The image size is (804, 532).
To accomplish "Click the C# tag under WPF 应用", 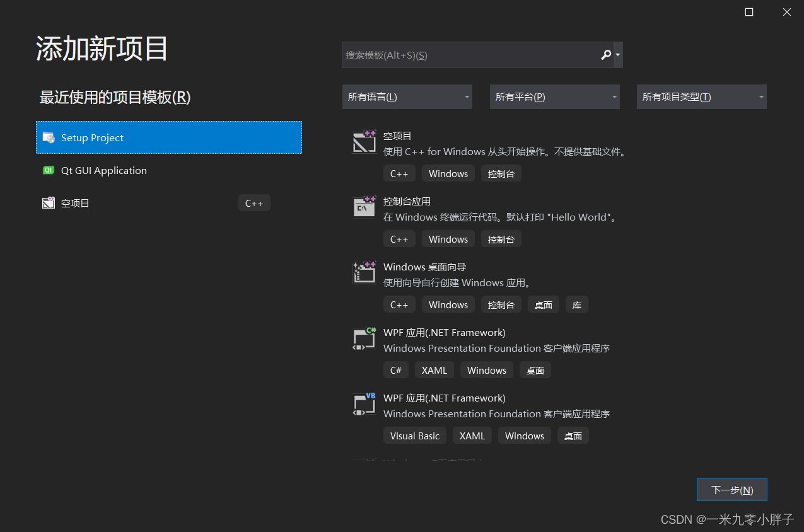I will click(396, 370).
